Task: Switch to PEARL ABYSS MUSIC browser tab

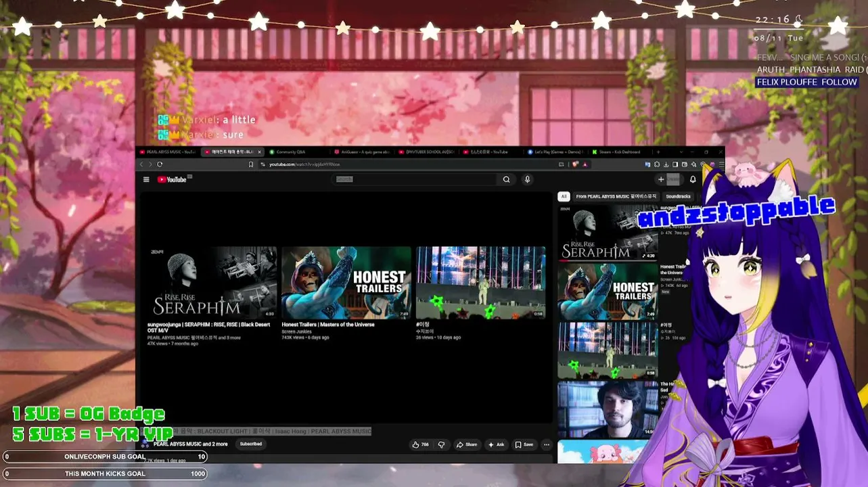Action: tap(168, 152)
